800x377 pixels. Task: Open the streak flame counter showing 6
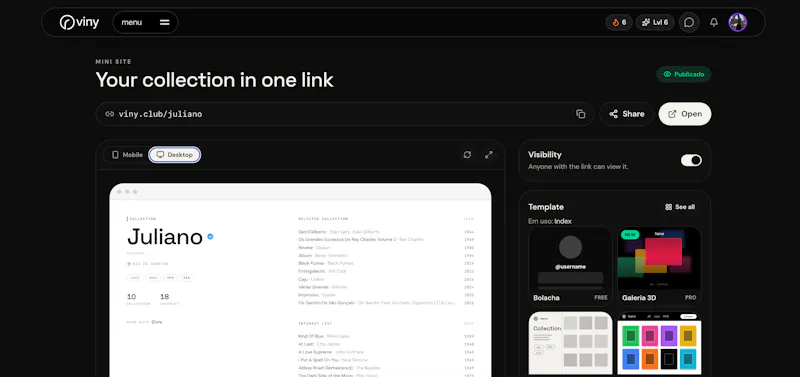[x=619, y=22]
